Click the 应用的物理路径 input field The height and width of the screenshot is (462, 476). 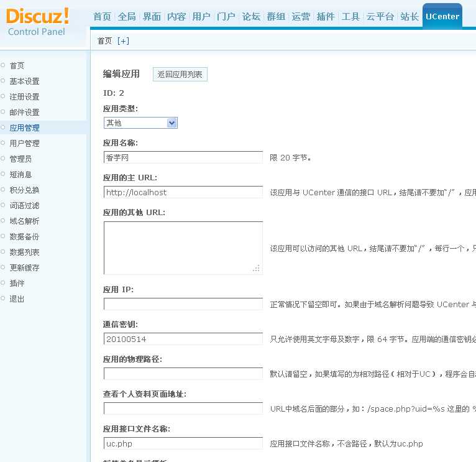point(183,373)
